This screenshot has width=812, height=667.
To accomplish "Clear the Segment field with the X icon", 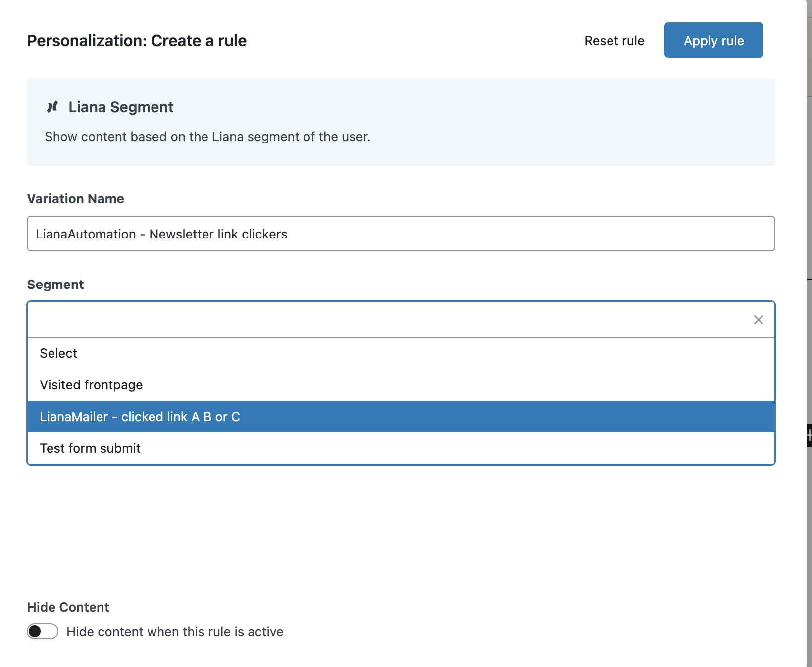I will [758, 320].
